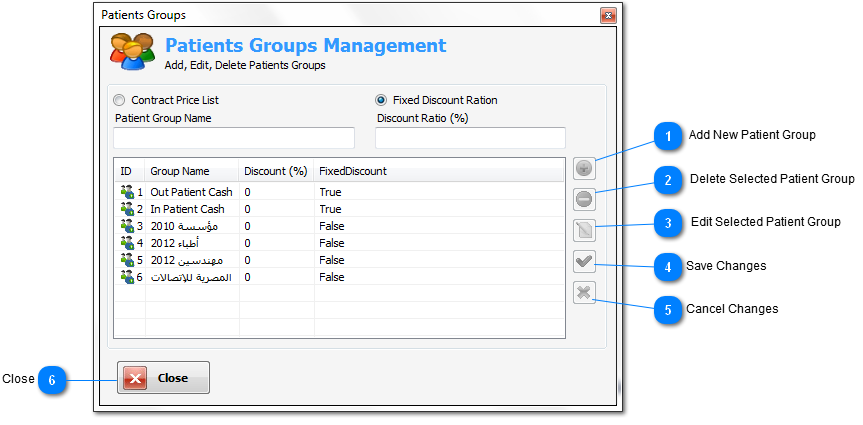
Task: Focus the Discount Ratio (%) input field
Action: [470, 137]
